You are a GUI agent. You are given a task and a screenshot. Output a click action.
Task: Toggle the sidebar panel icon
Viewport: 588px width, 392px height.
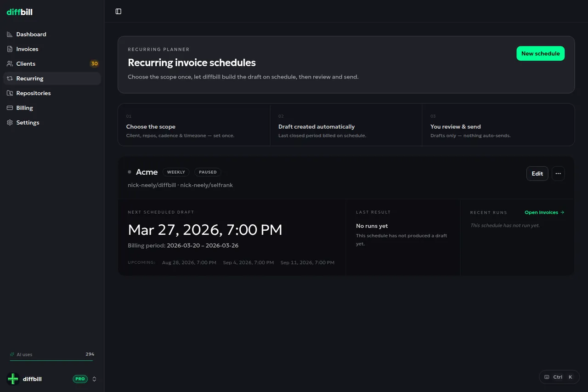click(x=119, y=11)
